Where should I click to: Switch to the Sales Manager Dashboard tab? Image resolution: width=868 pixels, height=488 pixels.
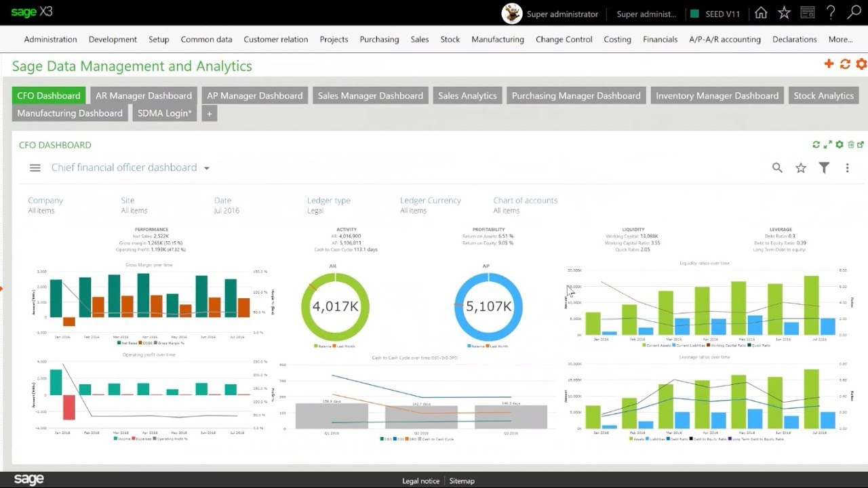pyautogui.click(x=370, y=96)
